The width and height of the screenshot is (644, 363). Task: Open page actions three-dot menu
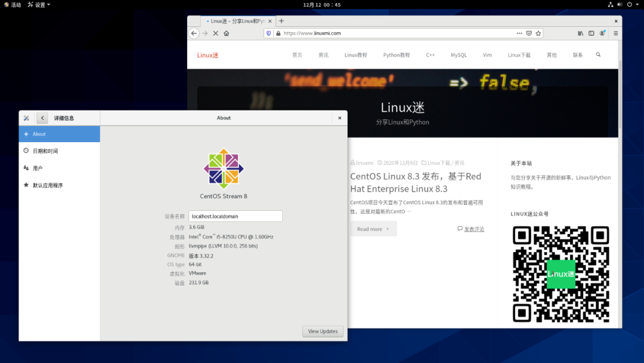coord(519,33)
